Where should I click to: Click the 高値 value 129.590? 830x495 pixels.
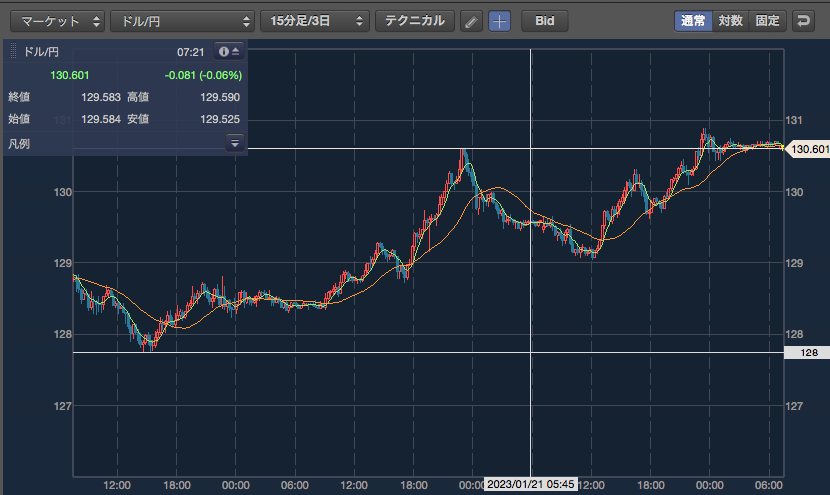coord(220,97)
